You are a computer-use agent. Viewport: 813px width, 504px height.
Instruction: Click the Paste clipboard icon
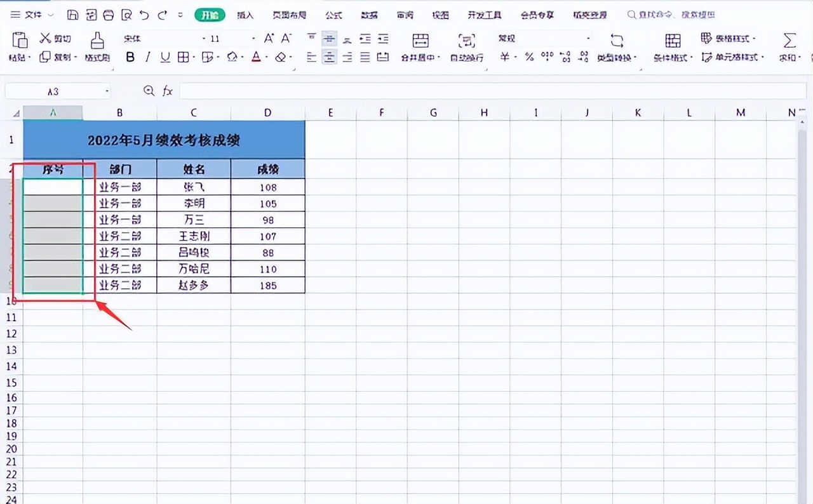(20, 41)
